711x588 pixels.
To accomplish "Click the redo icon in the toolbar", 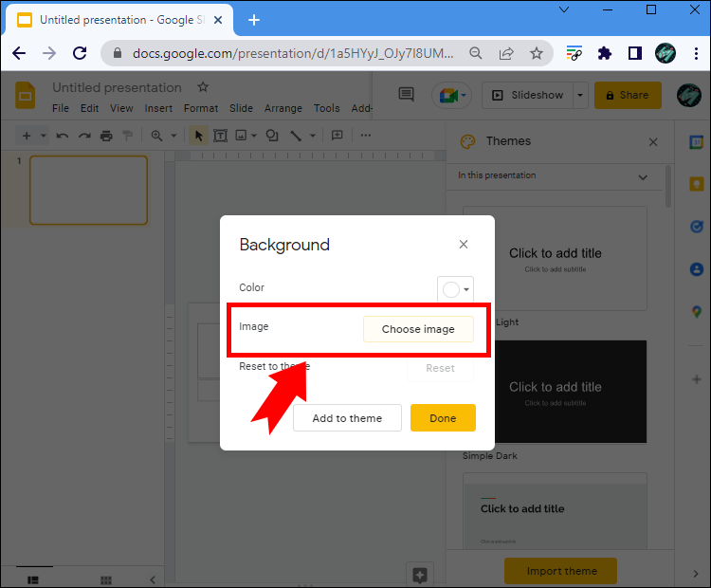I will tap(84, 136).
